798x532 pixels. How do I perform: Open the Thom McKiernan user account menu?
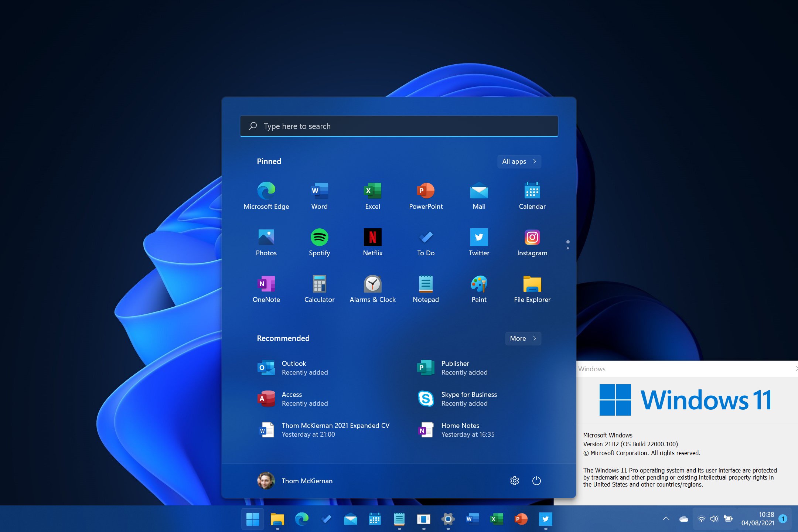295,481
